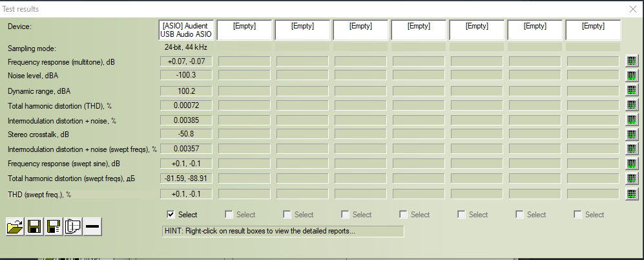Click the Select checkbox under the second device slot
644x260 pixels.
229,214
